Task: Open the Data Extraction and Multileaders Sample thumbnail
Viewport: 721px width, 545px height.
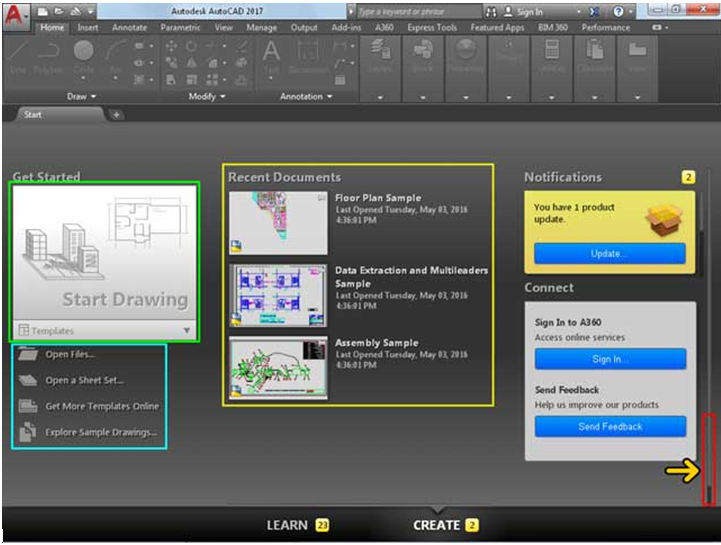Action: (279, 295)
